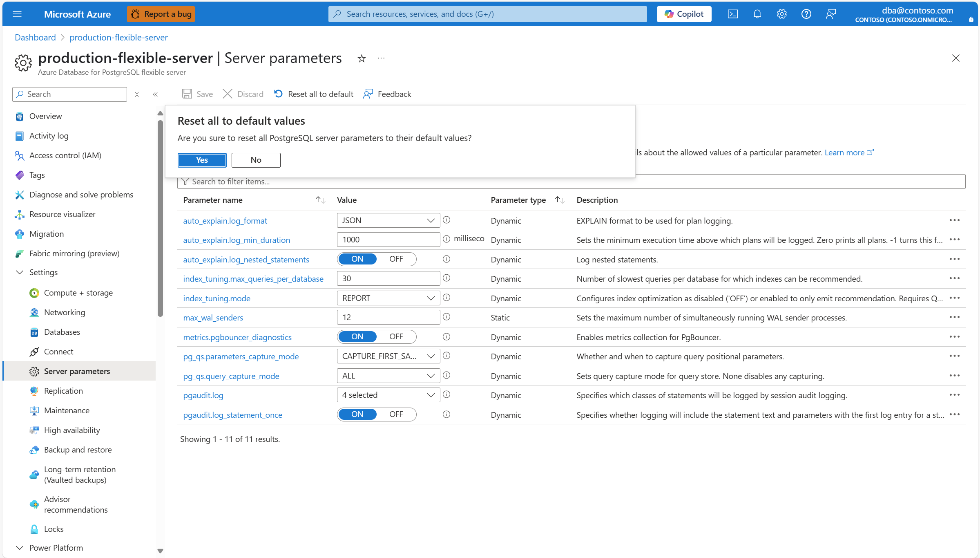Focus the sidebar Search field
This screenshot has width=980, height=558.
tap(69, 94)
